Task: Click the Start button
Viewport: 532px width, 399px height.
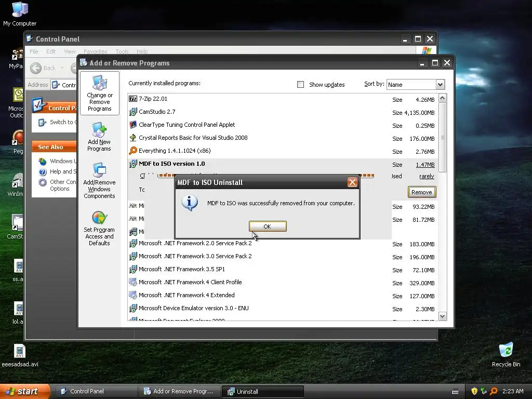Action: [25, 391]
